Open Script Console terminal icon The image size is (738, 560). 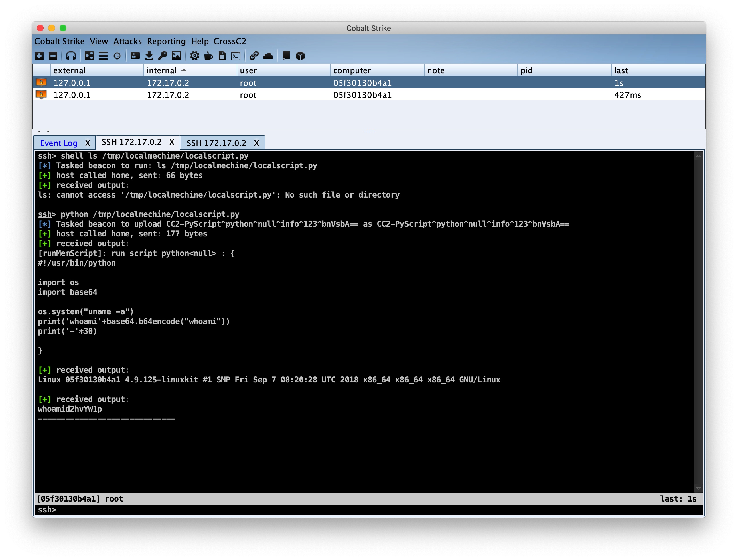(x=236, y=56)
